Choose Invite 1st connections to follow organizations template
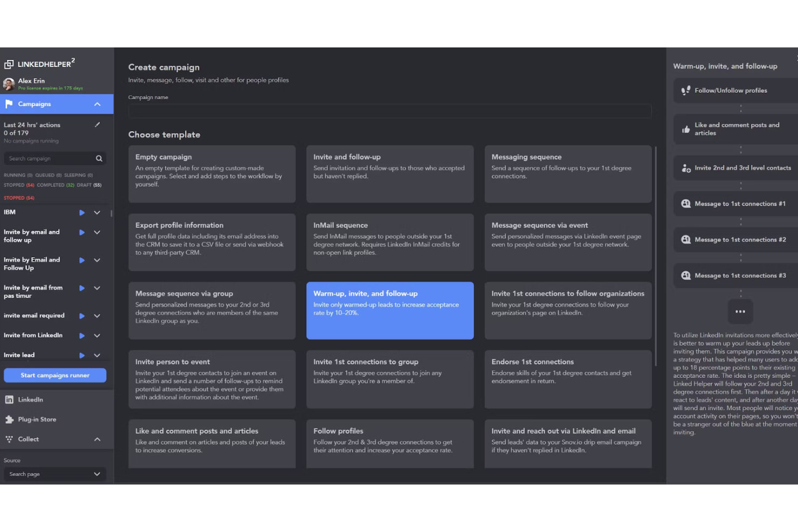 [568, 310]
